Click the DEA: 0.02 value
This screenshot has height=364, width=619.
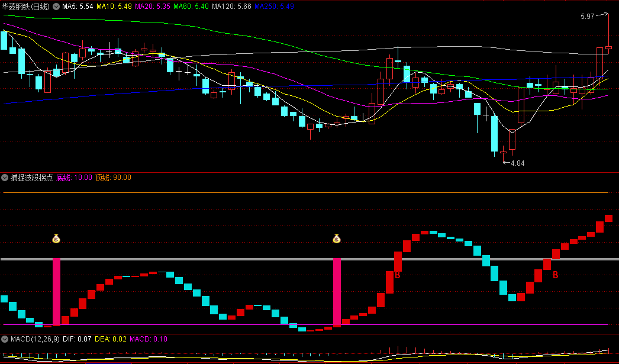(x=111, y=339)
